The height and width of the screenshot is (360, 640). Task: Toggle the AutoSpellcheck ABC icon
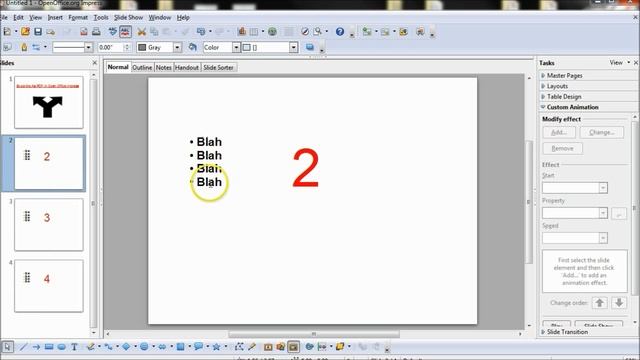click(125, 31)
